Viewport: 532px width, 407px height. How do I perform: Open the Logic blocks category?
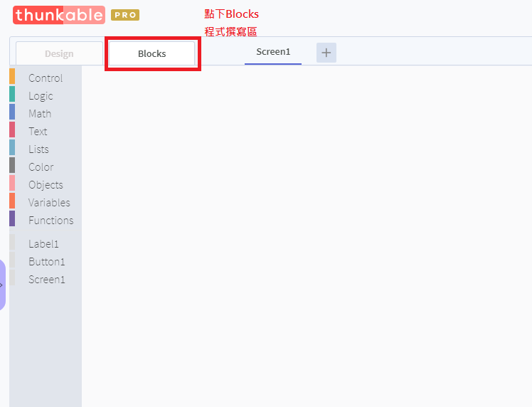(x=41, y=96)
